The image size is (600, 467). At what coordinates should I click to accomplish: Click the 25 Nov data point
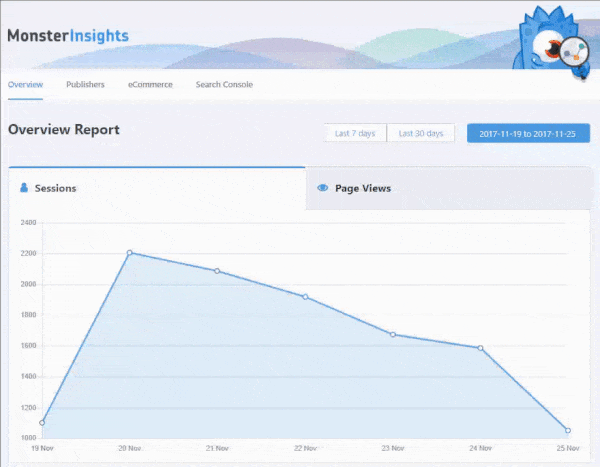(568, 431)
